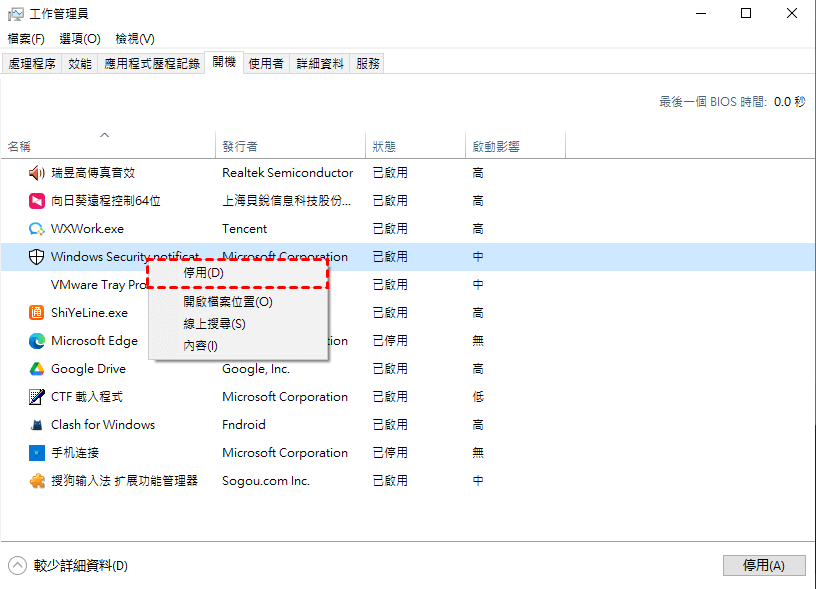Click the Realtek Semiconductor publisher cell
The image size is (816, 589).
288,173
